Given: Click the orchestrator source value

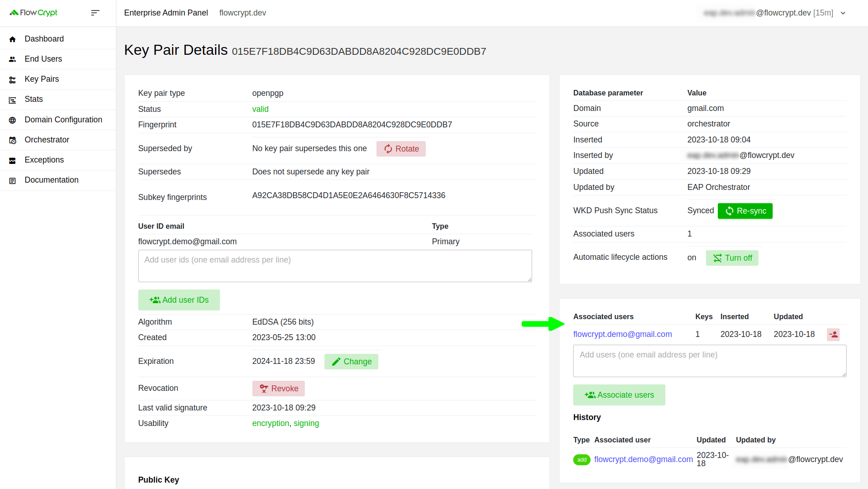Looking at the screenshot, I should click(x=709, y=124).
